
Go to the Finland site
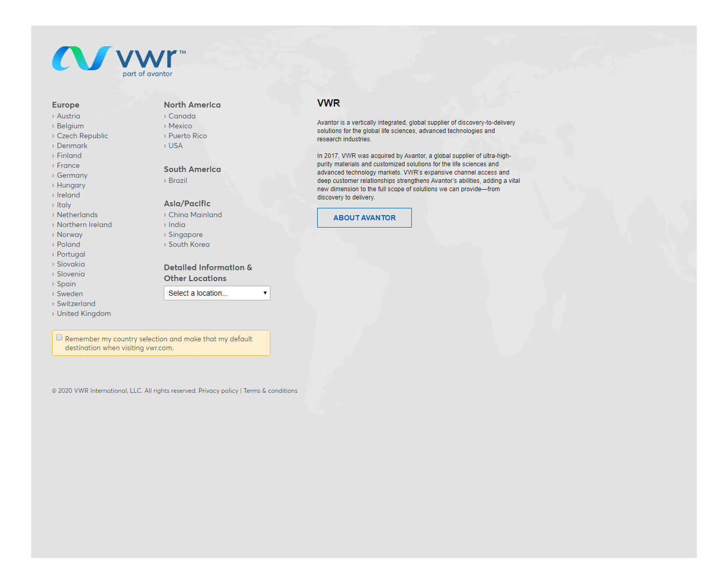[69, 156]
